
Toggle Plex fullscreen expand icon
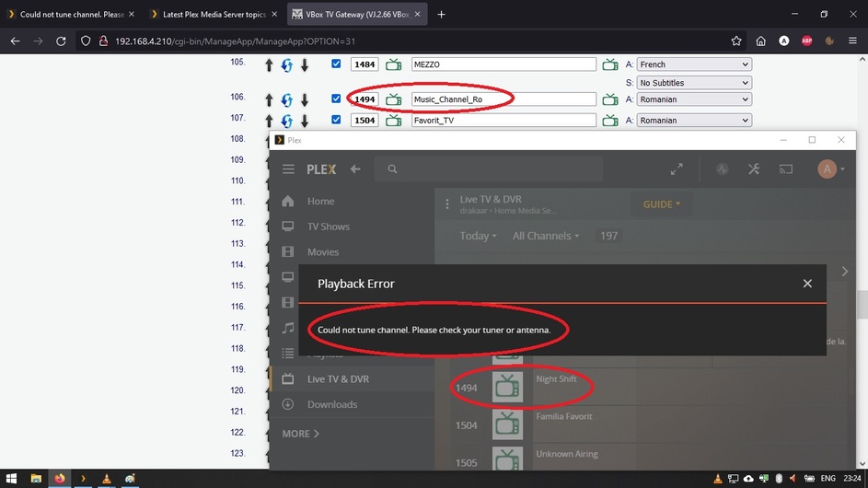pyautogui.click(x=677, y=168)
